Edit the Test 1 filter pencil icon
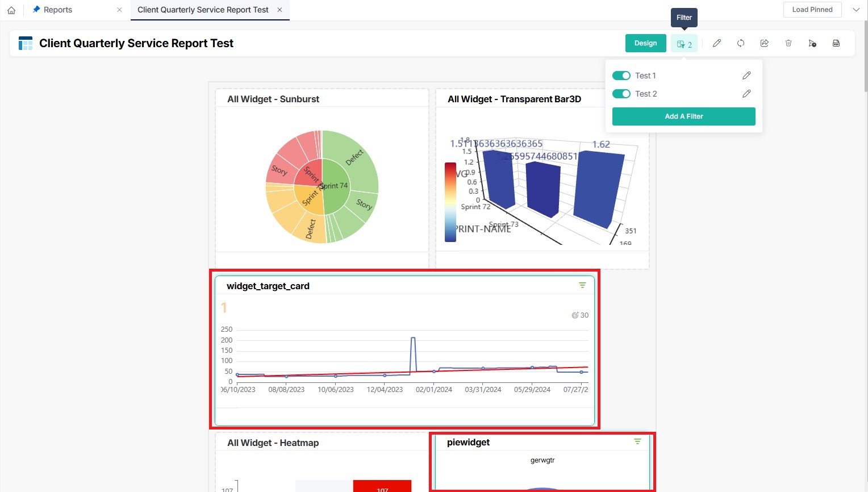The width and height of the screenshot is (868, 492). point(746,76)
